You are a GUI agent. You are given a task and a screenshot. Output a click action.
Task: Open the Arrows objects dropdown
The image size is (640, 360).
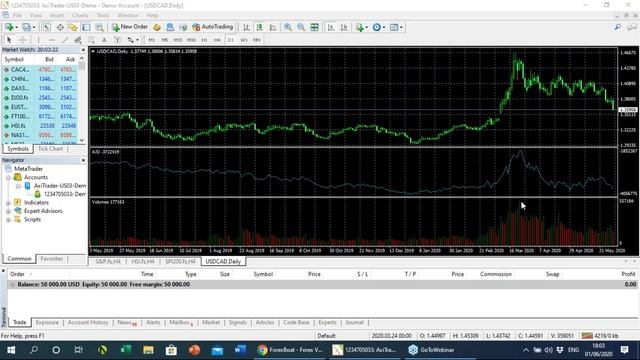133,40
